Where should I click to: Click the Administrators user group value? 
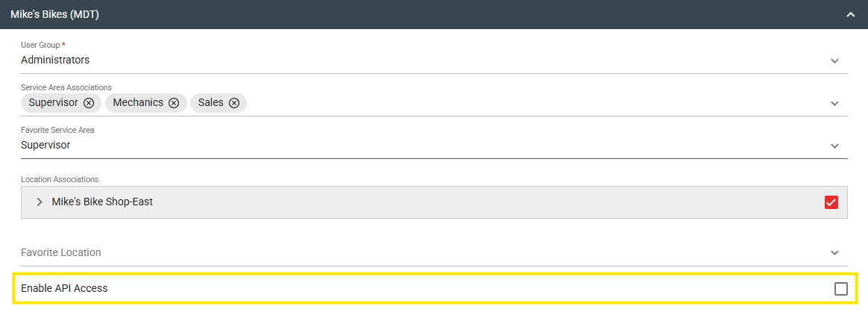(55, 60)
